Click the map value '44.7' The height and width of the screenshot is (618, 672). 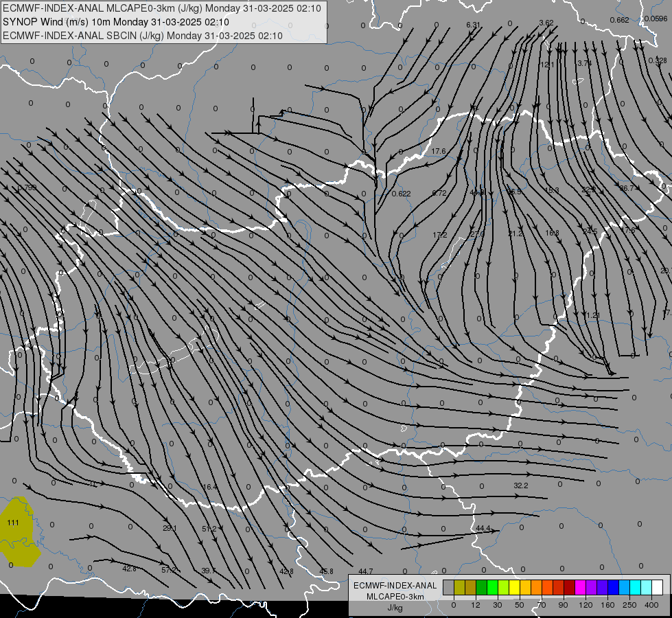click(366, 571)
